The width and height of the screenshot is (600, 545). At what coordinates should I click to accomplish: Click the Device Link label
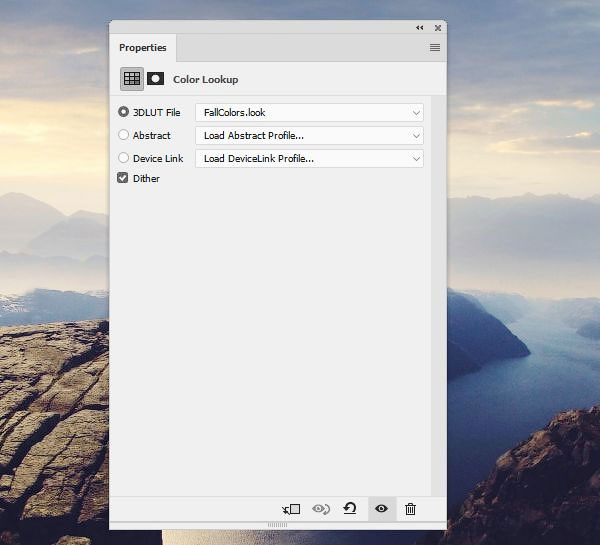pyautogui.click(x=158, y=158)
